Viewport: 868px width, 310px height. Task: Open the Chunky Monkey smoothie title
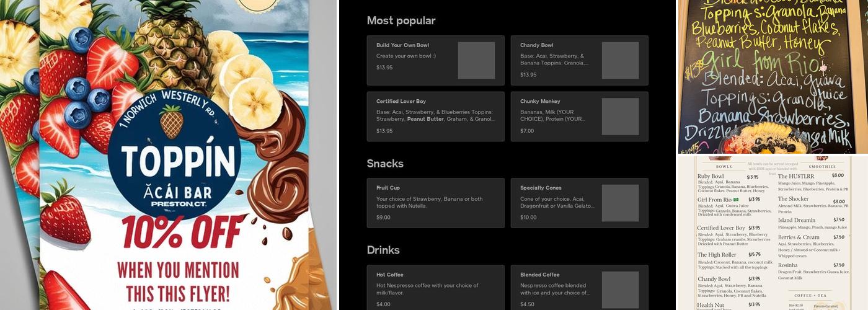(539, 101)
